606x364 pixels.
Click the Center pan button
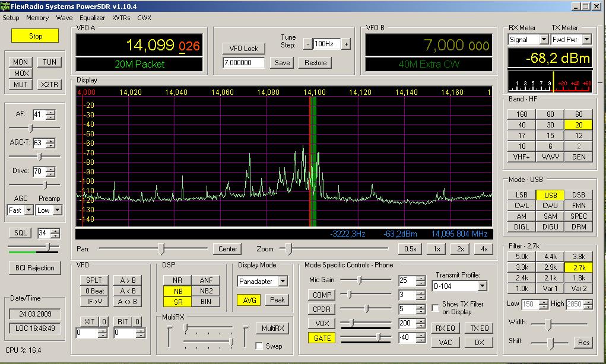[227, 249]
